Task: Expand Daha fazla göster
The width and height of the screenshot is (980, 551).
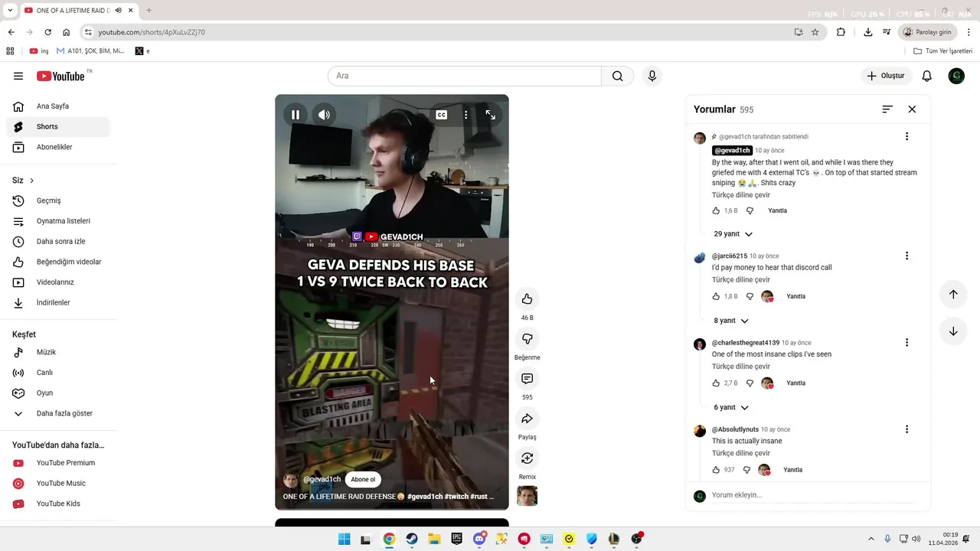Action: [58, 413]
